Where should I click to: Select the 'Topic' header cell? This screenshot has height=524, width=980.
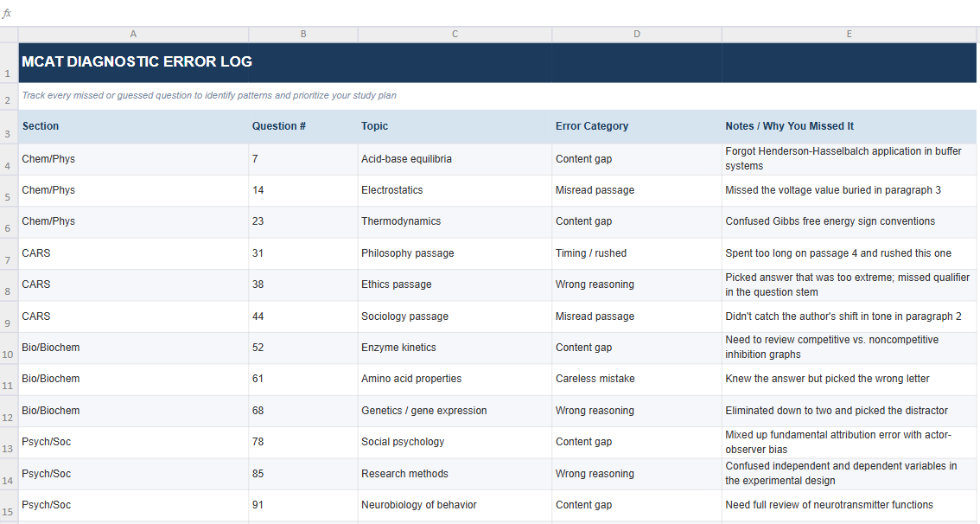(455, 126)
